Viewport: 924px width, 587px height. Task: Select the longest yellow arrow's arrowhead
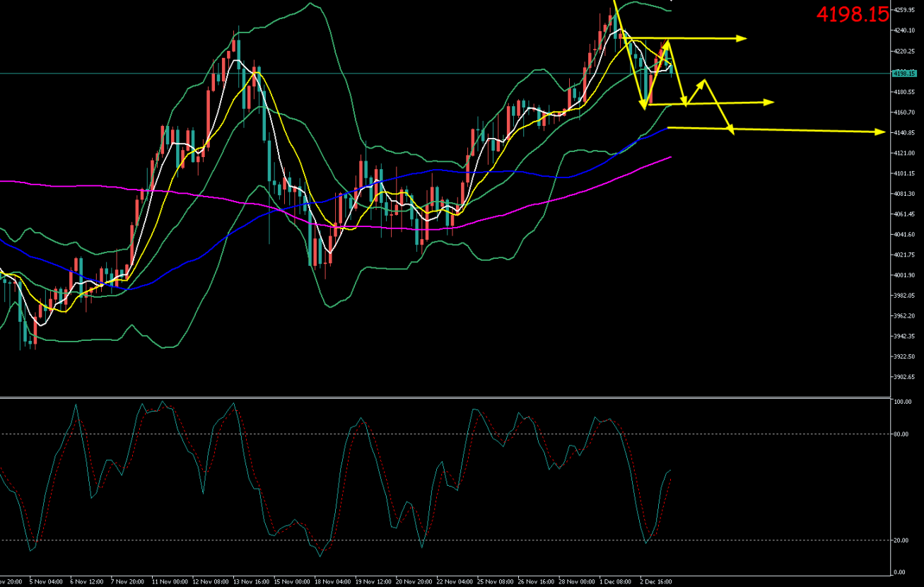[x=881, y=132]
